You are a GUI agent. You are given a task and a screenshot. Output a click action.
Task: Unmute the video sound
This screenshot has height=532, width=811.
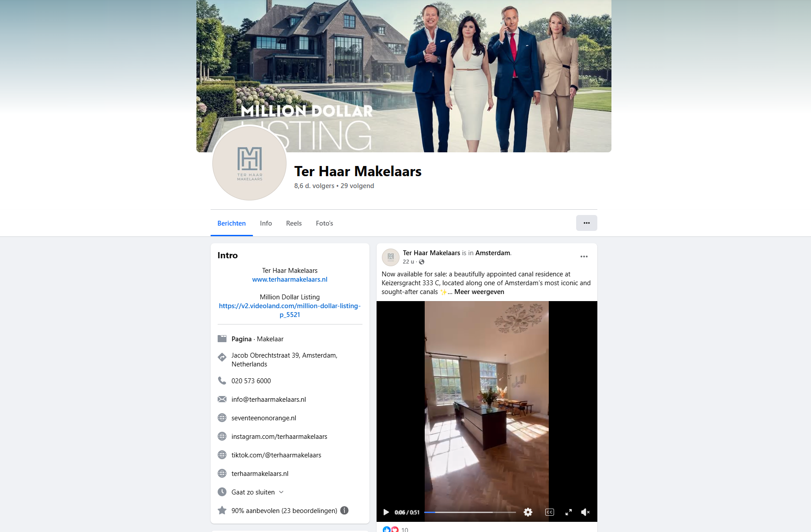[585, 512]
